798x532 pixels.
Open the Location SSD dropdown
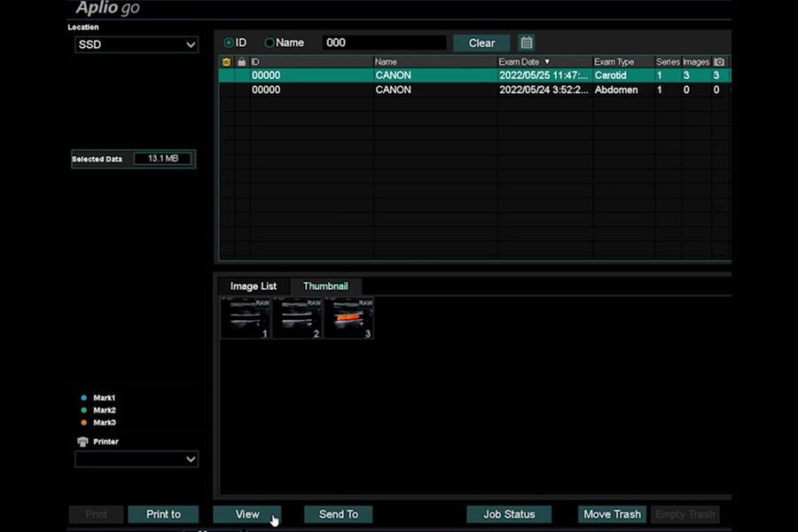coord(137,45)
